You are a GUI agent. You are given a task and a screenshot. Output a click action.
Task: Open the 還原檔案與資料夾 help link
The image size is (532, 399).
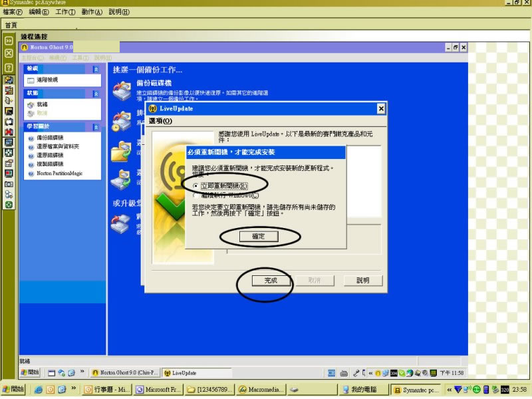point(58,146)
